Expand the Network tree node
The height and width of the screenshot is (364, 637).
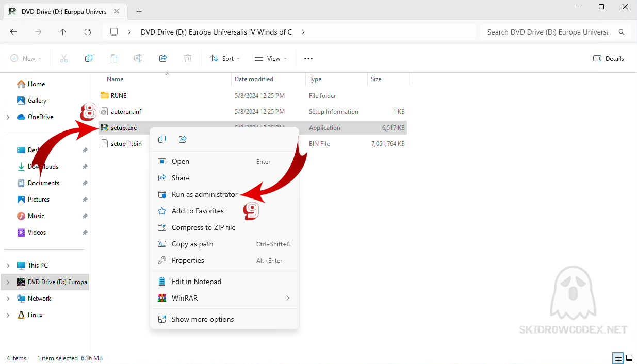click(x=8, y=299)
